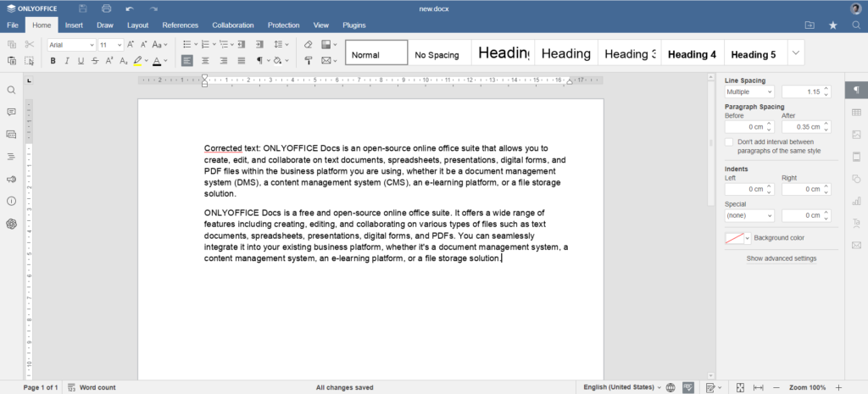Toggle align center
The width and height of the screenshot is (868, 394).
[x=205, y=60]
